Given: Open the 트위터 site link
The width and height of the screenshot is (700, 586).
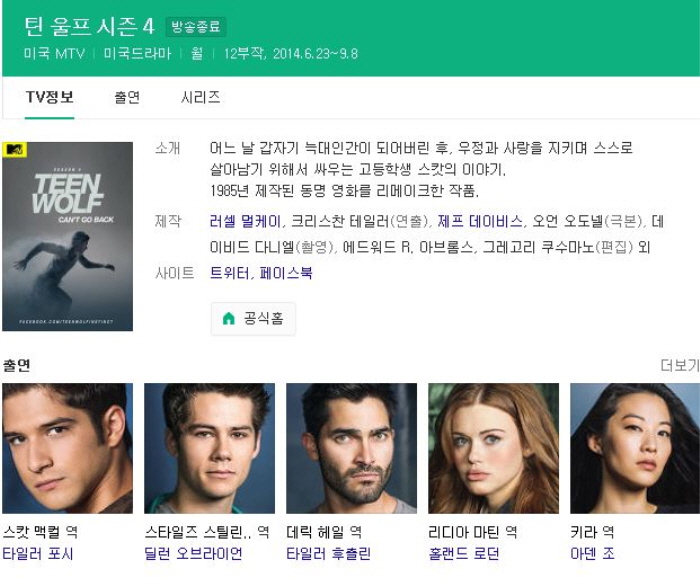Looking at the screenshot, I should 231,273.
